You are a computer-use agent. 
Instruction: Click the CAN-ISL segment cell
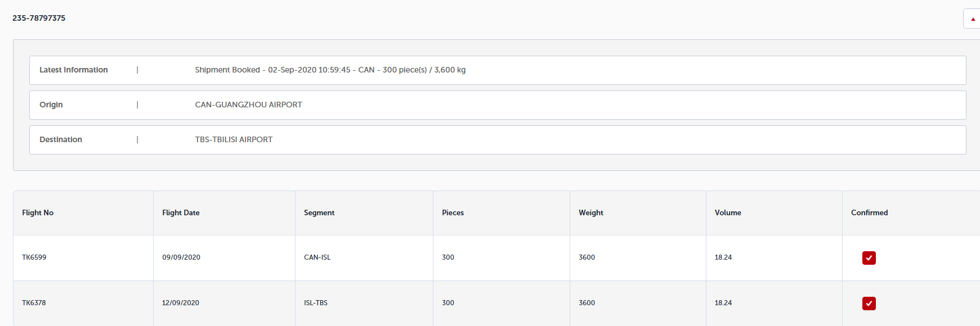317,257
